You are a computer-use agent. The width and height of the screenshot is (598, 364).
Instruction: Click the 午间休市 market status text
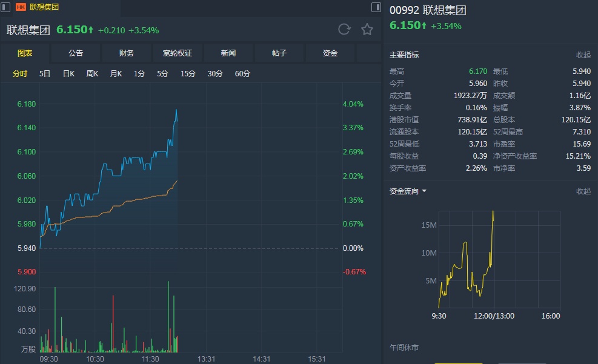tap(404, 347)
